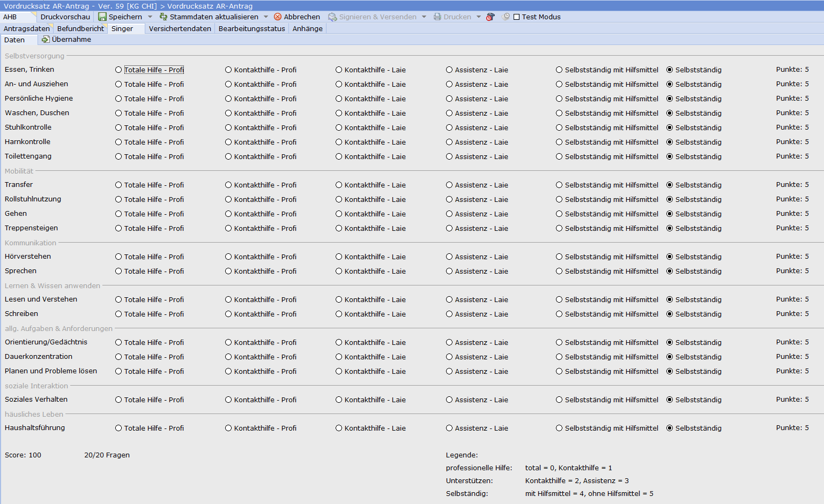Image resolution: width=824 pixels, height=504 pixels.
Task: Select Kontakthilfe - Laie for Treppensteigen
Action: pos(339,229)
